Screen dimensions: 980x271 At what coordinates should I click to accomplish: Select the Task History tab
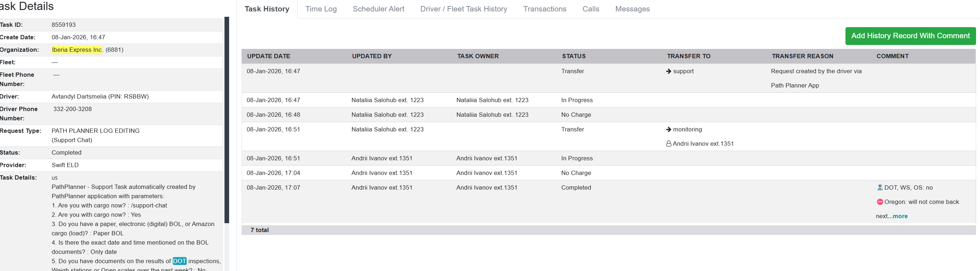pos(267,9)
